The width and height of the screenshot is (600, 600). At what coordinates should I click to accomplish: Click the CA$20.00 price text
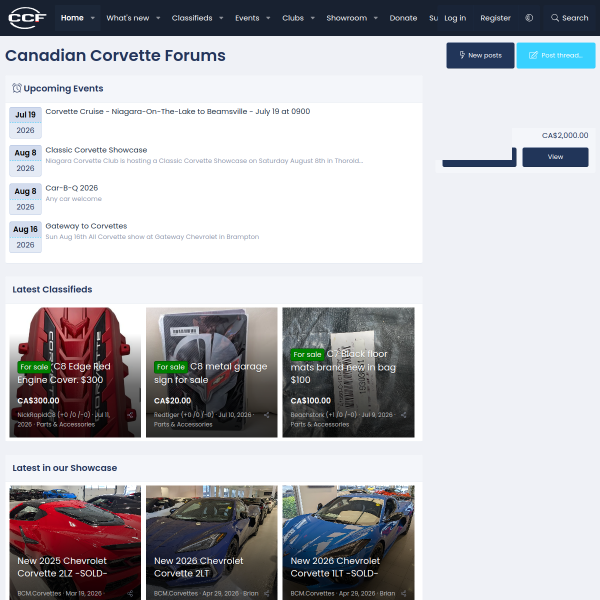(x=172, y=401)
